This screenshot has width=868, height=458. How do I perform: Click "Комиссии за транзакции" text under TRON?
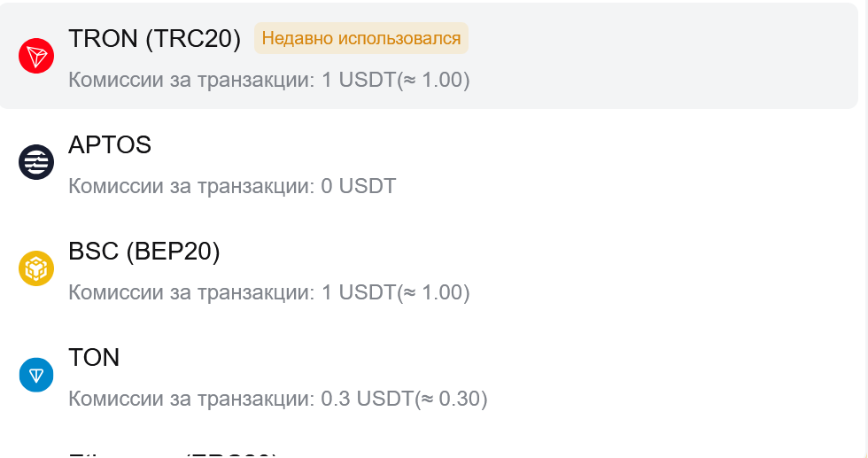[x=190, y=80]
